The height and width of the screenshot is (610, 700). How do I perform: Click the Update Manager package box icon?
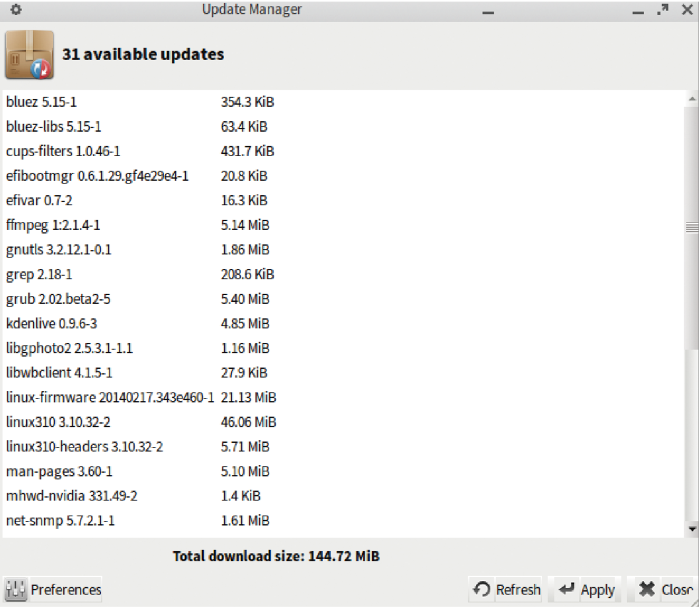(30, 55)
